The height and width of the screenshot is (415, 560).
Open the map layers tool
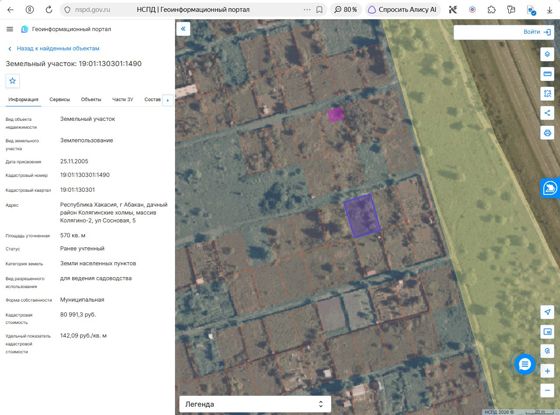tap(547, 54)
